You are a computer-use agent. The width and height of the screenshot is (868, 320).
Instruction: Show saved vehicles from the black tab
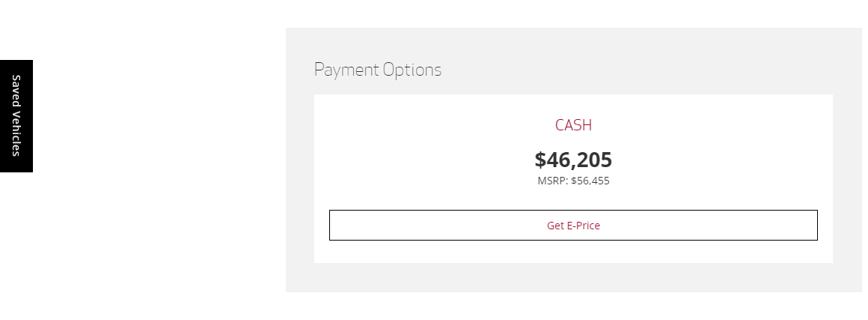(x=16, y=115)
